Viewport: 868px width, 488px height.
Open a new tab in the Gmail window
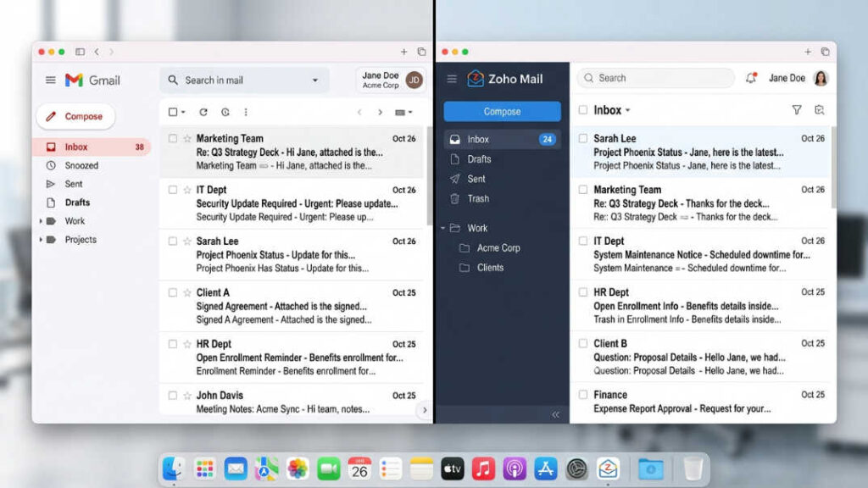[403, 52]
